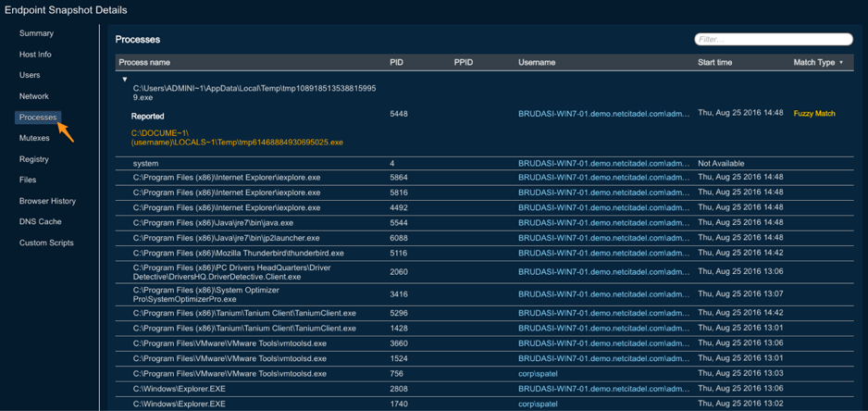Screen dimensions: 868x411
Task: Collapse the expanded tmp exe process row
Action: pyautogui.click(x=125, y=80)
